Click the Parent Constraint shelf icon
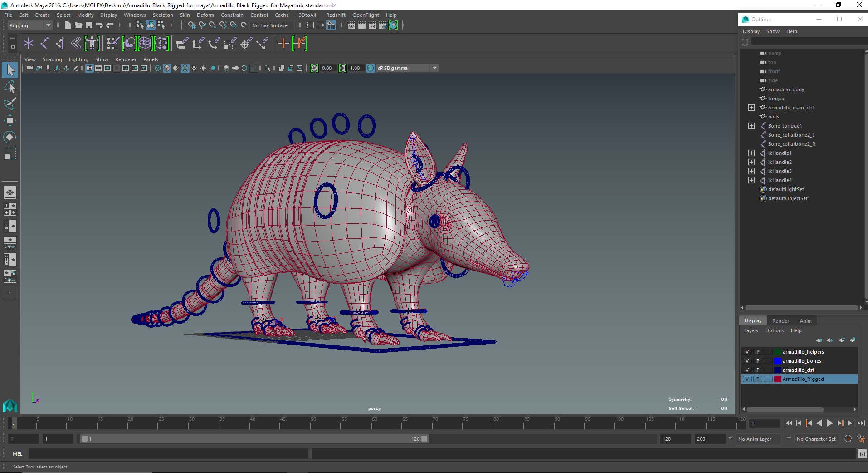The height and width of the screenshot is (473, 868). coord(182,44)
